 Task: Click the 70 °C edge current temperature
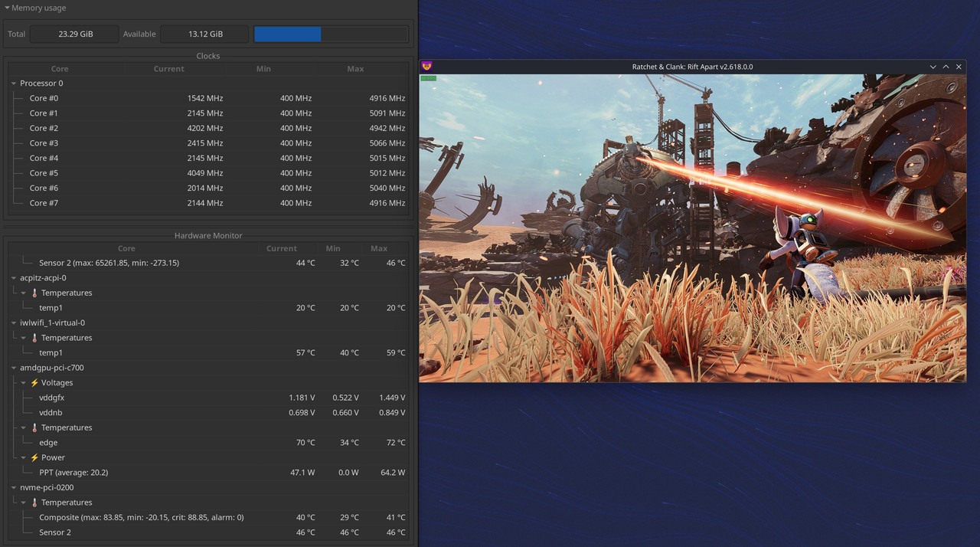tap(305, 443)
